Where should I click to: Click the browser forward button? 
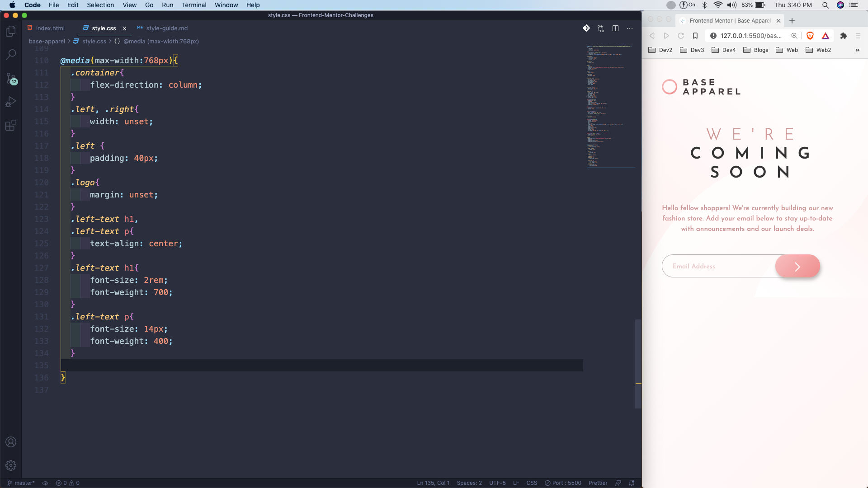(x=666, y=36)
